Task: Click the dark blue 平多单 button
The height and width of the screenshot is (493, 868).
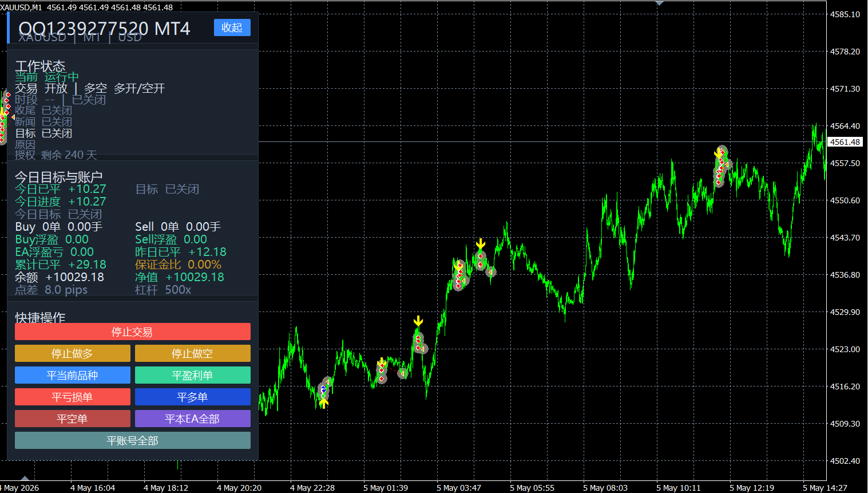Action: (x=193, y=397)
